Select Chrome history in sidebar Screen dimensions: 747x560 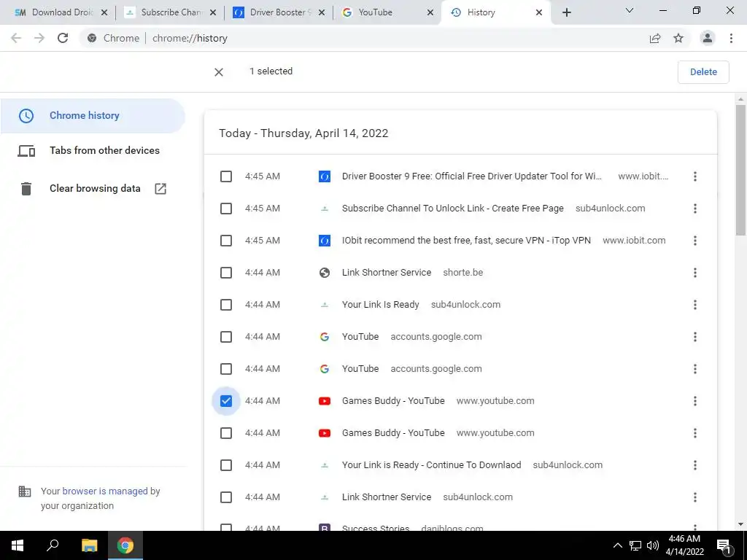(93, 116)
